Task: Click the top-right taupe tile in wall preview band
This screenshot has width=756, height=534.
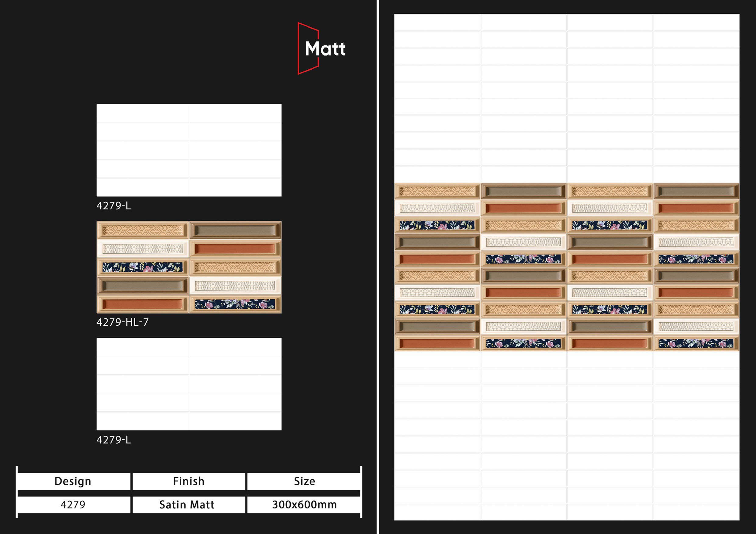Action: pyautogui.click(x=696, y=191)
